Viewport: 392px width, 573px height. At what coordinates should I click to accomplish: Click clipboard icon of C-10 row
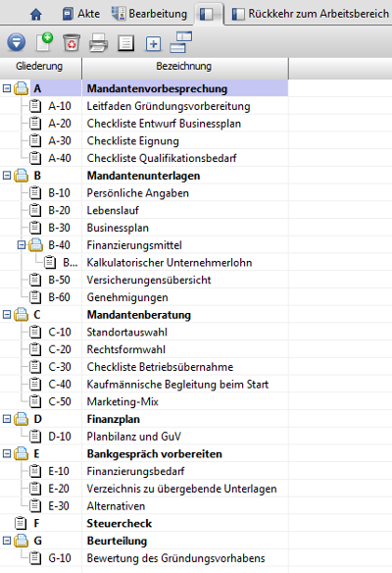tap(35, 332)
